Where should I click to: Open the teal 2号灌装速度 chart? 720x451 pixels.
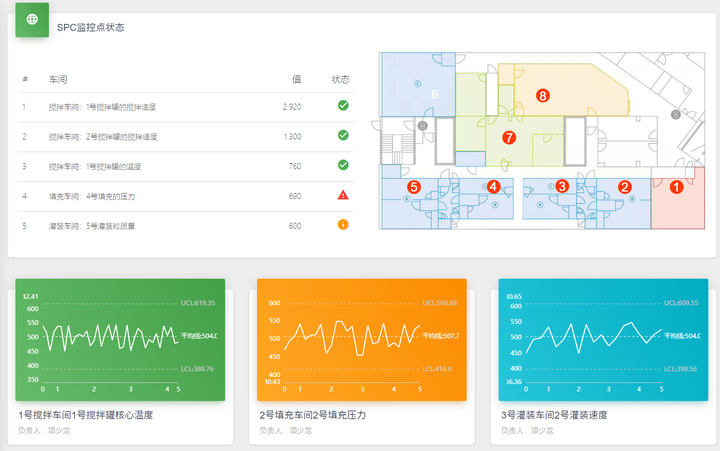click(x=603, y=340)
